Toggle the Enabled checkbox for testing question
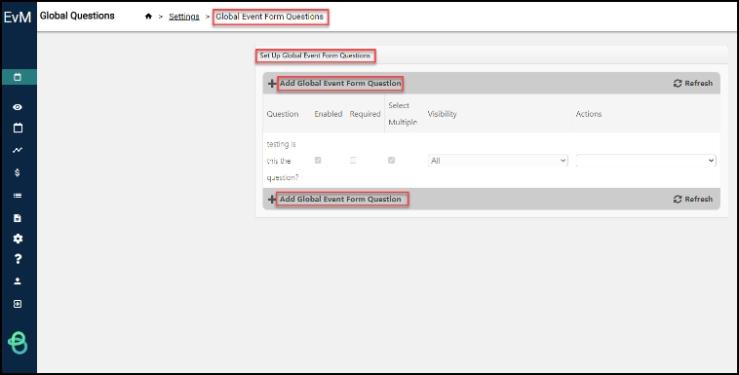739x375 pixels. tap(318, 161)
